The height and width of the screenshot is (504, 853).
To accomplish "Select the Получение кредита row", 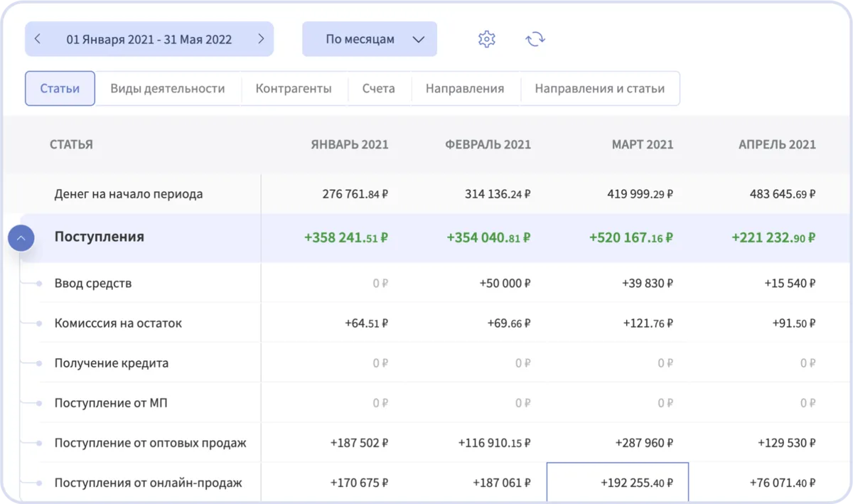I will coord(112,363).
